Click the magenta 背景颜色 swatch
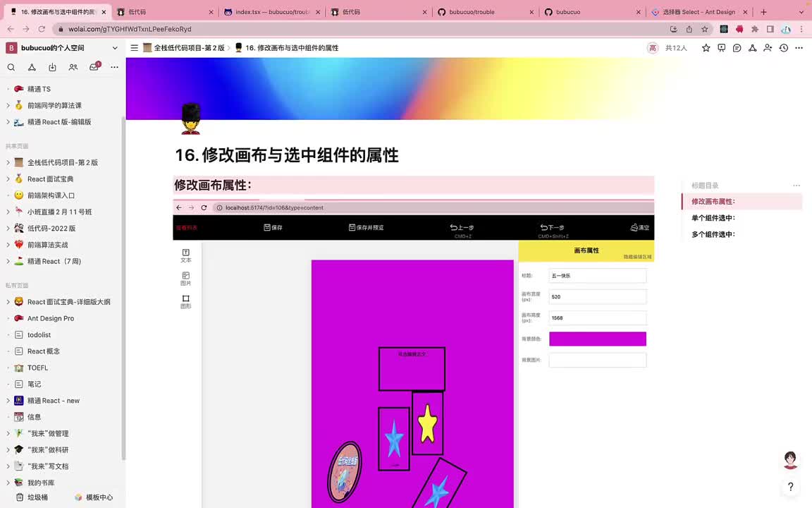Viewport: 812px width, 508px height. (598, 339)
